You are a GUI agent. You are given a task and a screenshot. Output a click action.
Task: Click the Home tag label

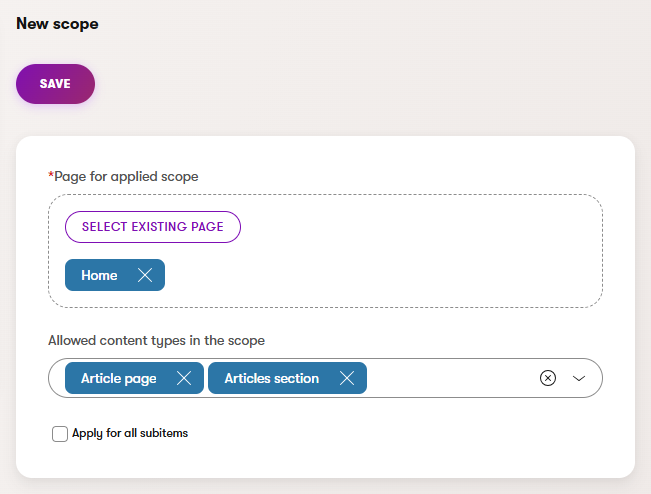tap(99, 276)
